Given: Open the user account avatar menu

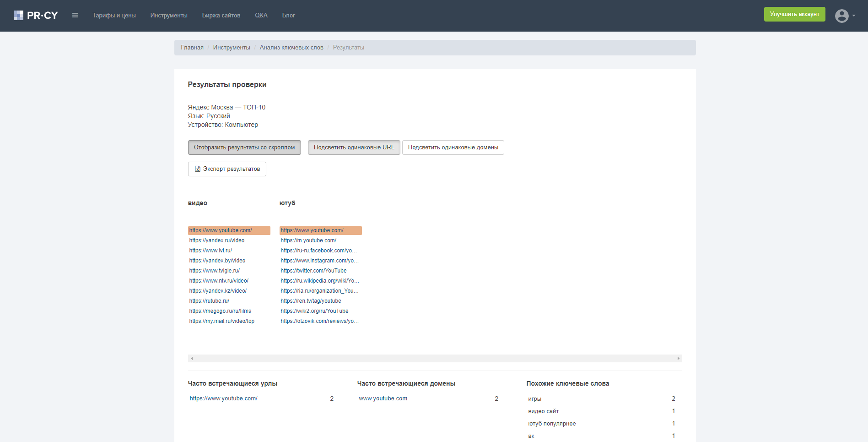Looking at the screenshot, I should (x=845, y=16).
